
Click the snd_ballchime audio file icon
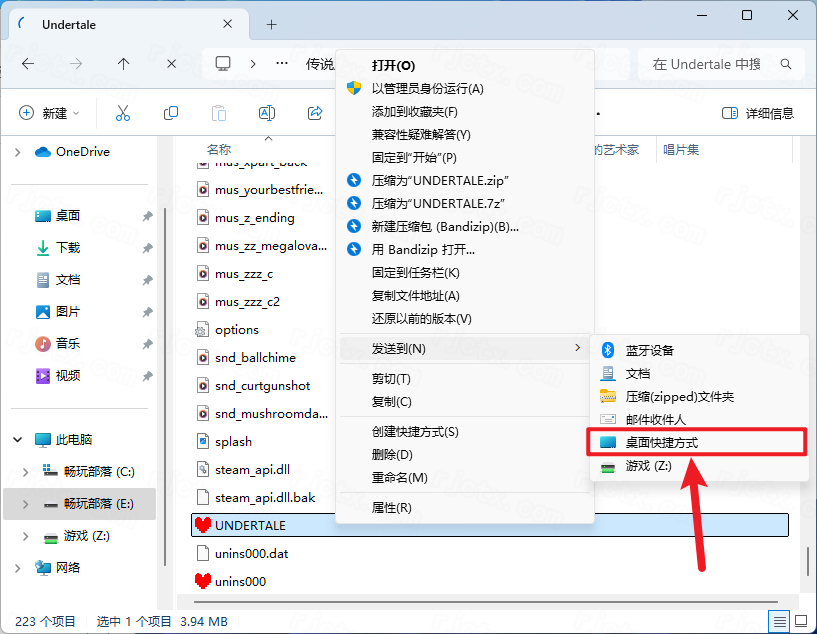click(202, 357)
